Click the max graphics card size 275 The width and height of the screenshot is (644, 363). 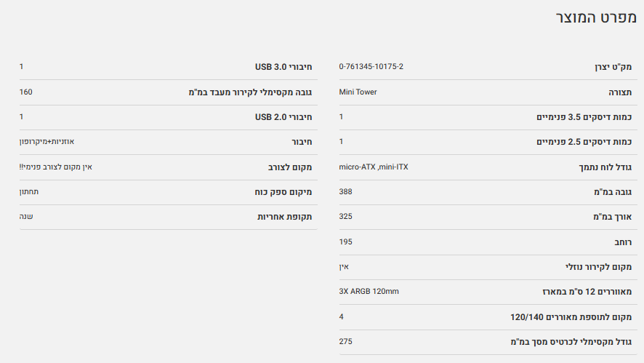point(345,340)
